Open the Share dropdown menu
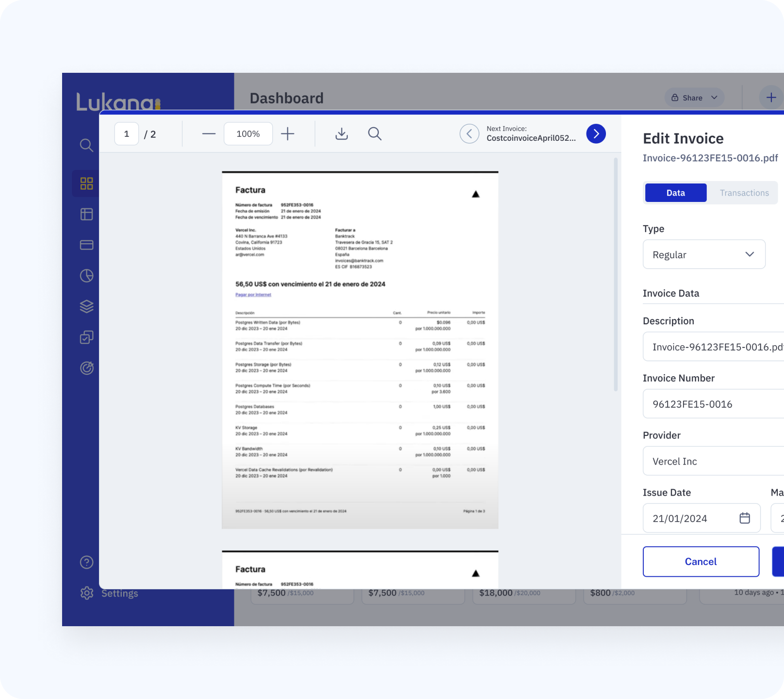The height and width of the screenshot is (699, 784). click(694, 98)
